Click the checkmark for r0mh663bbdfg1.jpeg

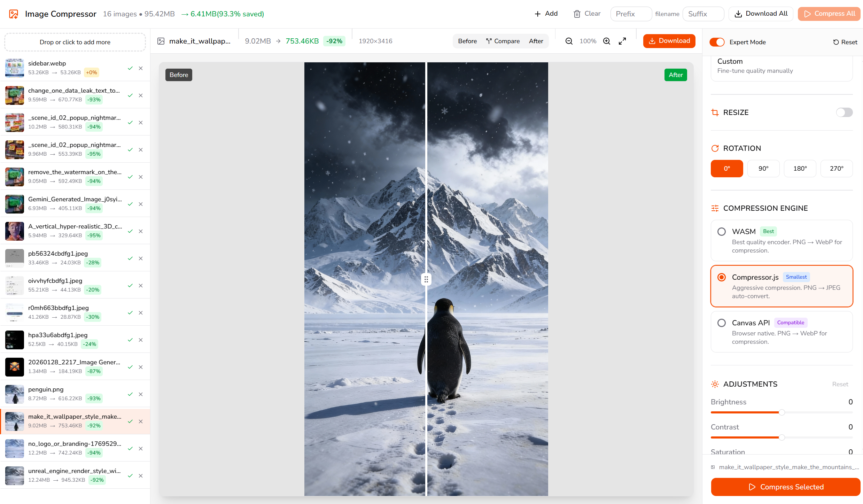130,313
